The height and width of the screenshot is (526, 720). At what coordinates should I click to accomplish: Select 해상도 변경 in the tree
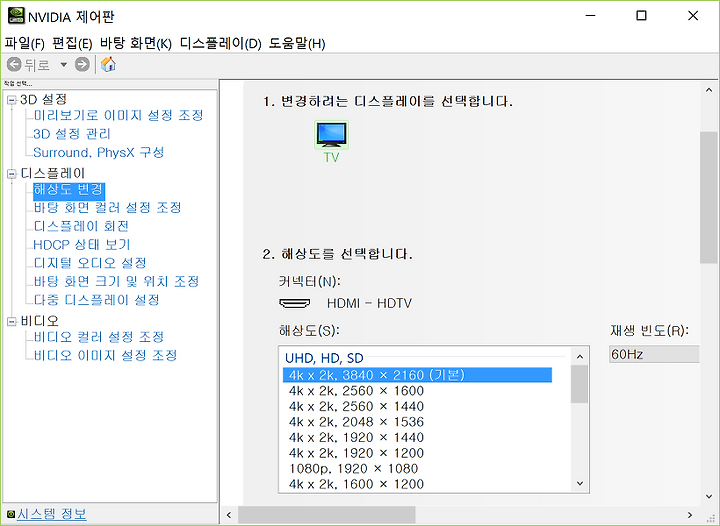click(x=69, y=190)
